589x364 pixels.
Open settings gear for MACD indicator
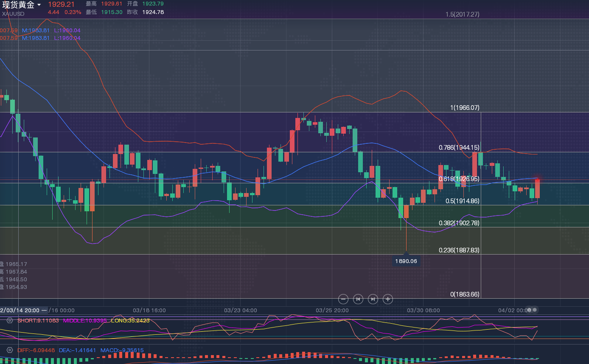click(10, 350)
